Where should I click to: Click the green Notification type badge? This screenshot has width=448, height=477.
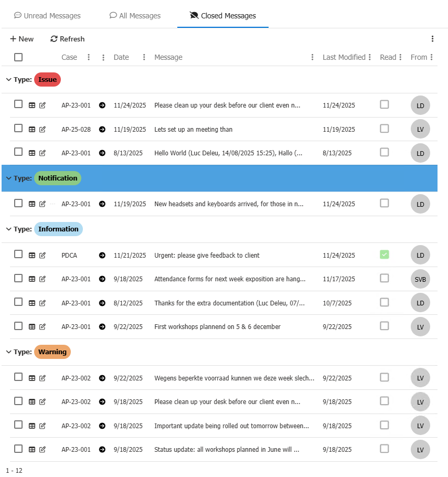point(58,178)
